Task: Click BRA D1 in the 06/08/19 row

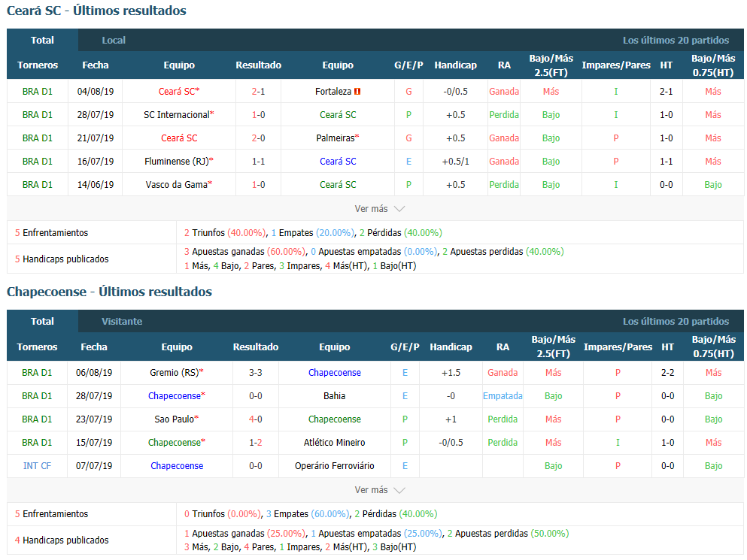Action: (37, 372)
